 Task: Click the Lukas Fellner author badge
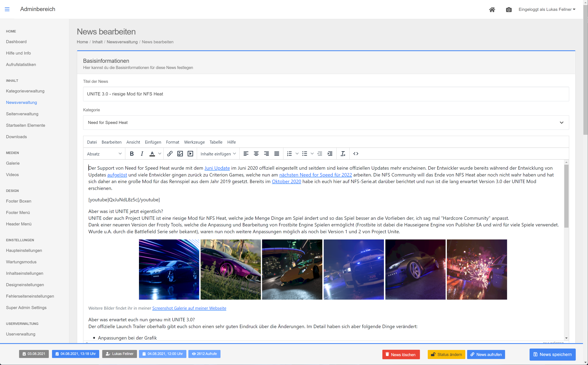119,354
